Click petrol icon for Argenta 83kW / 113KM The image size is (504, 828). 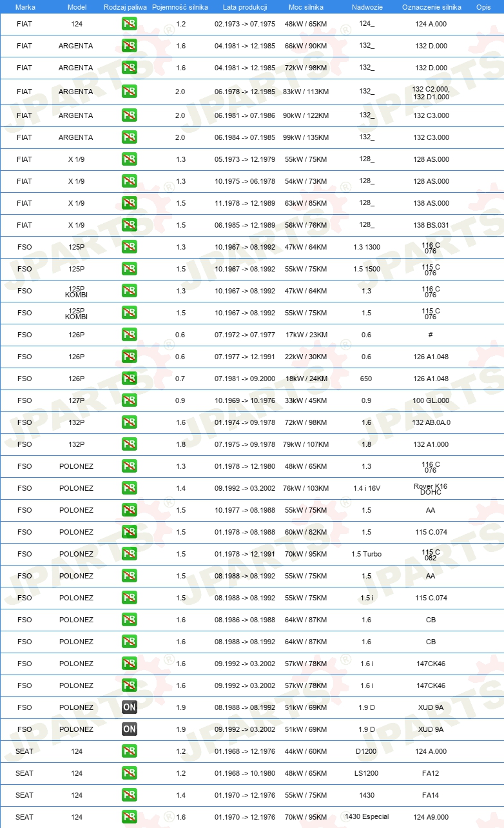129,92
